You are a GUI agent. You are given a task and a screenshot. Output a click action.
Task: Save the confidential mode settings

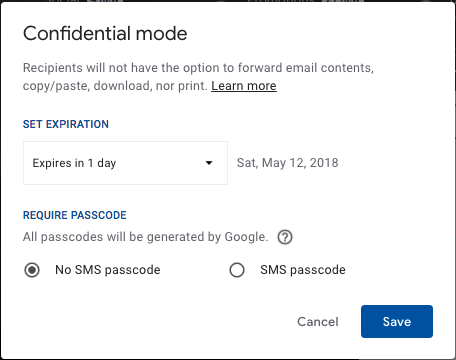click(x=397, y=321)
